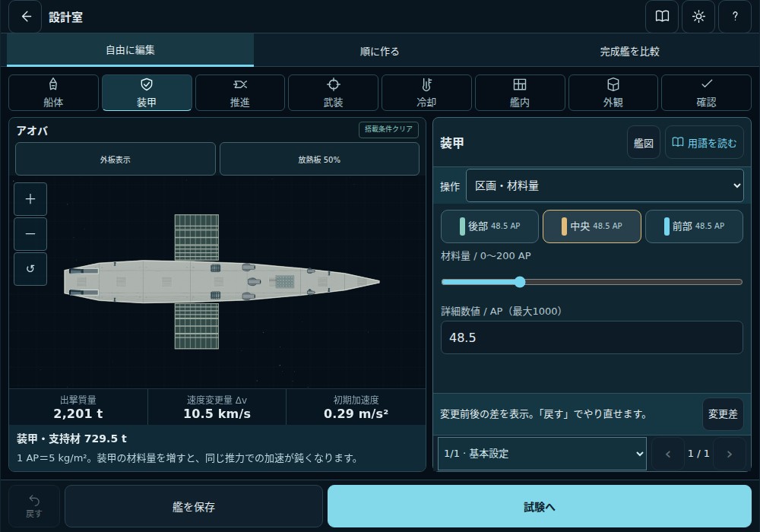Image resolution: width=760 pixels, height=532 pixels.
Task: Open the 外観 cube section
Action: [x=613, y=93]
